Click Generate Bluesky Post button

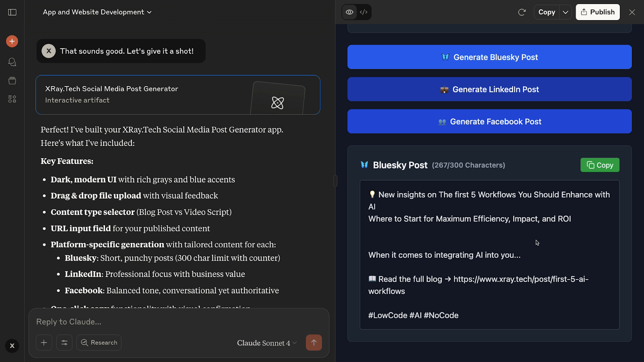point(489,57)
